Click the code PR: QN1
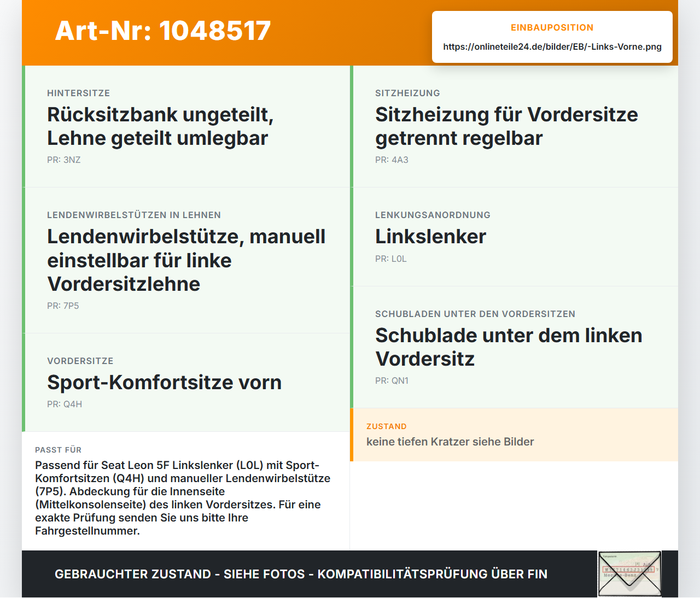This screenshot has width=700, height=598. click(x=392, y=380)
